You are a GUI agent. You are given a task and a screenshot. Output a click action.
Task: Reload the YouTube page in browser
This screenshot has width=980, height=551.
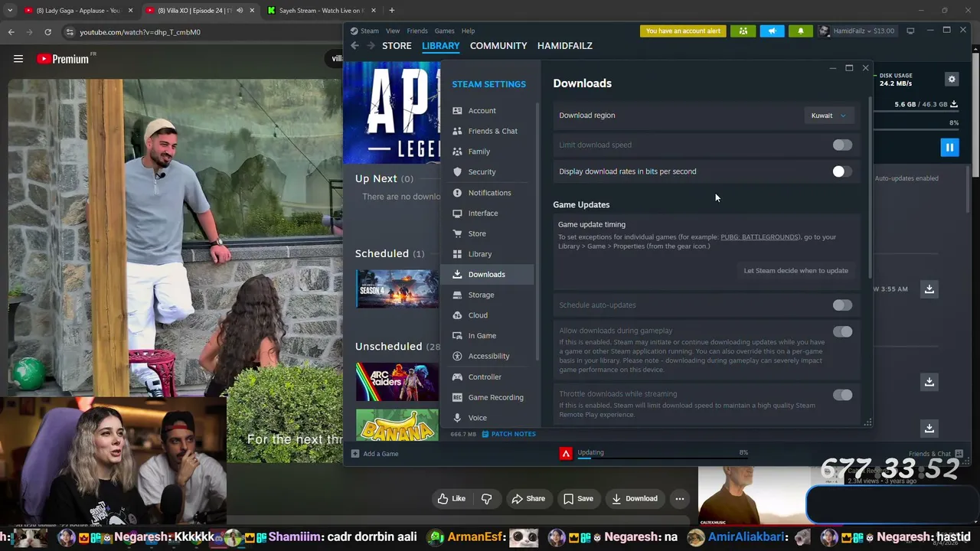[x=47, y=32]
